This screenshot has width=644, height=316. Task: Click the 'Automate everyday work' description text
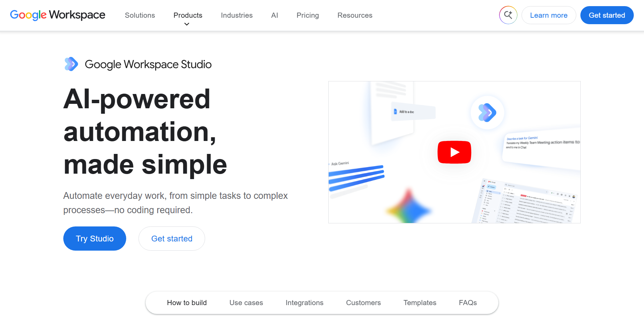click(176, 203)
